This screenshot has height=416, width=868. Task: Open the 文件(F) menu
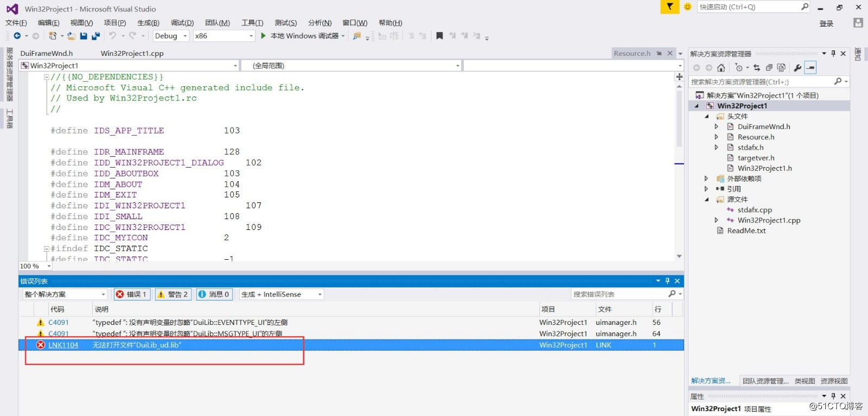[16, 23]
